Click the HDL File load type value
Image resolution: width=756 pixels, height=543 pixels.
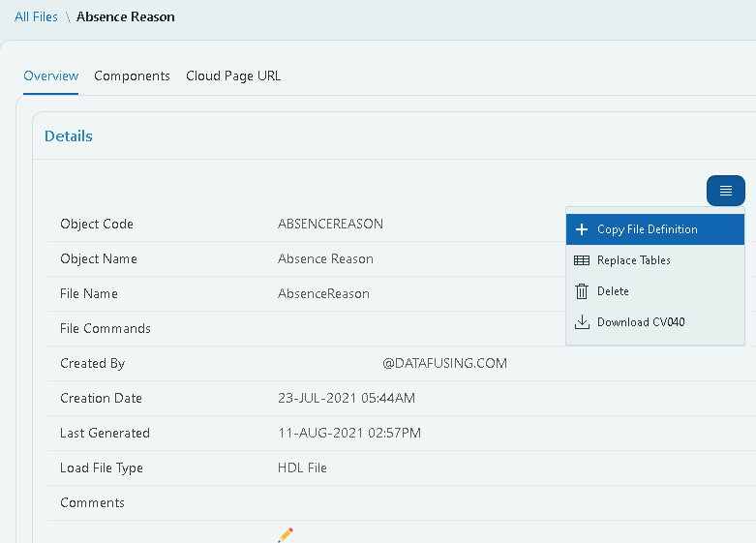pos(302,468)
